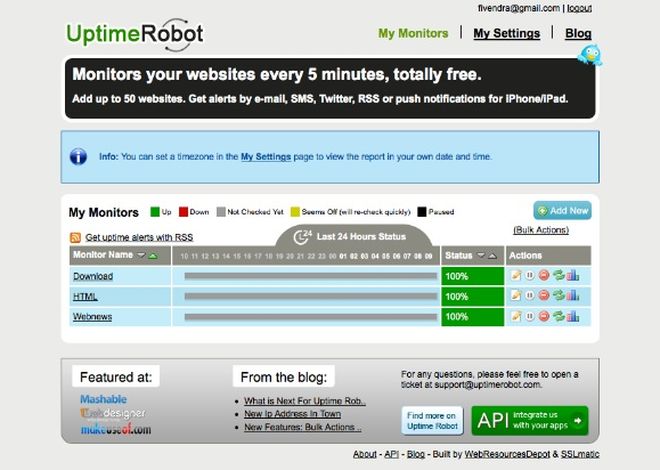
Task: Sort Status column ascending
Action: point(492,255)
